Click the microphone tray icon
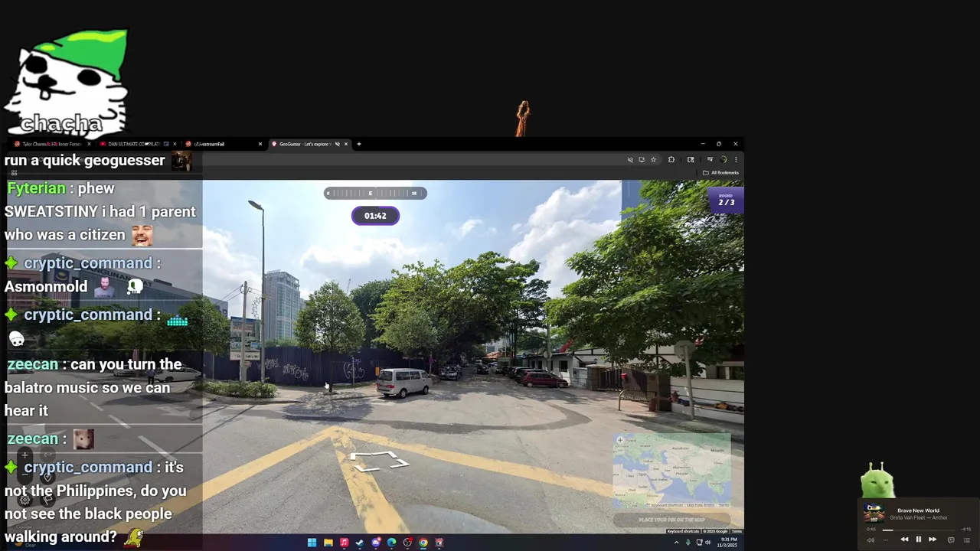 (x=688, y=543)
